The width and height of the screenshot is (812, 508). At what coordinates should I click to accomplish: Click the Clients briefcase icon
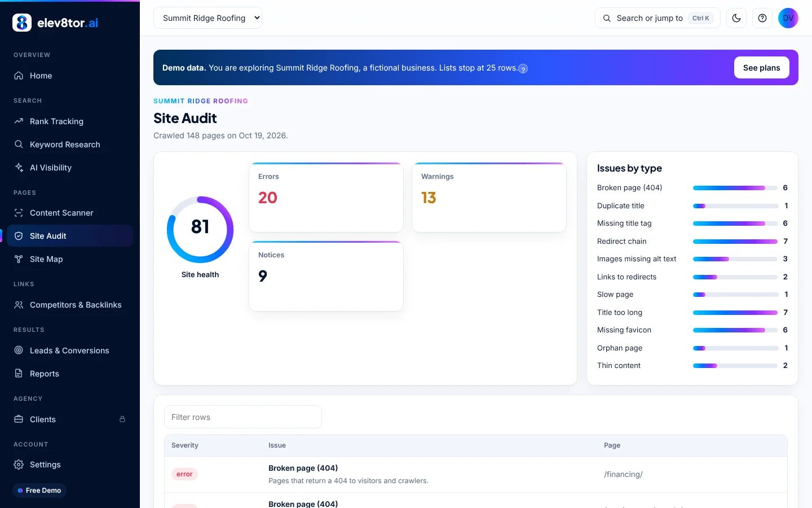coord(19,419)
